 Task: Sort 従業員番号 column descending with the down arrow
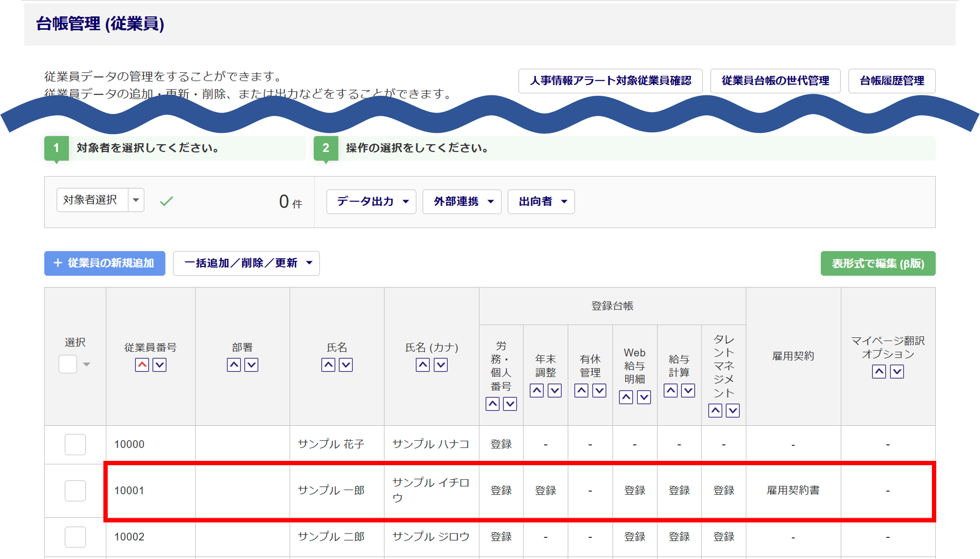160,365
